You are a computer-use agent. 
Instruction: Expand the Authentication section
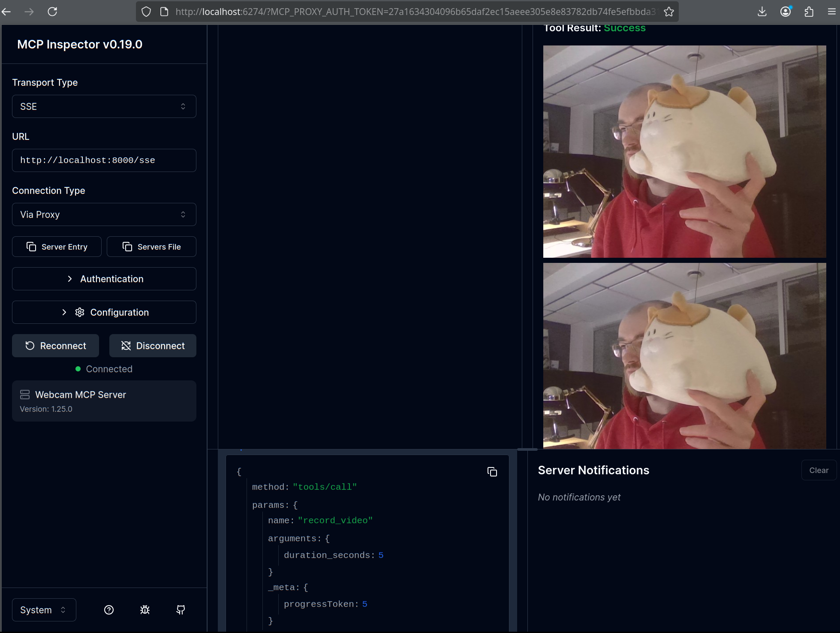click(x=104, y=279)
